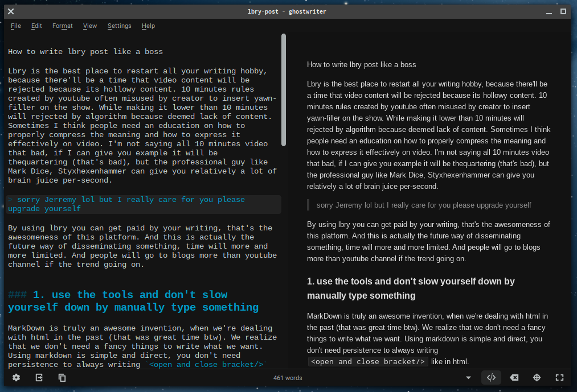
Task: Click the window title 'lbry-post - ghostwriter'
Action: click(287, 11)
